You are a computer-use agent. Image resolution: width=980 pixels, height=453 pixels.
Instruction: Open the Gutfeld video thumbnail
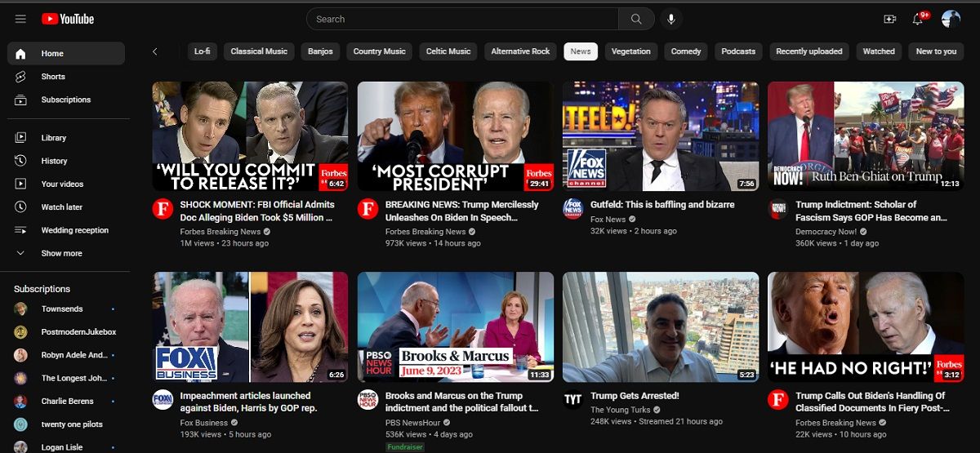[660, 136]
